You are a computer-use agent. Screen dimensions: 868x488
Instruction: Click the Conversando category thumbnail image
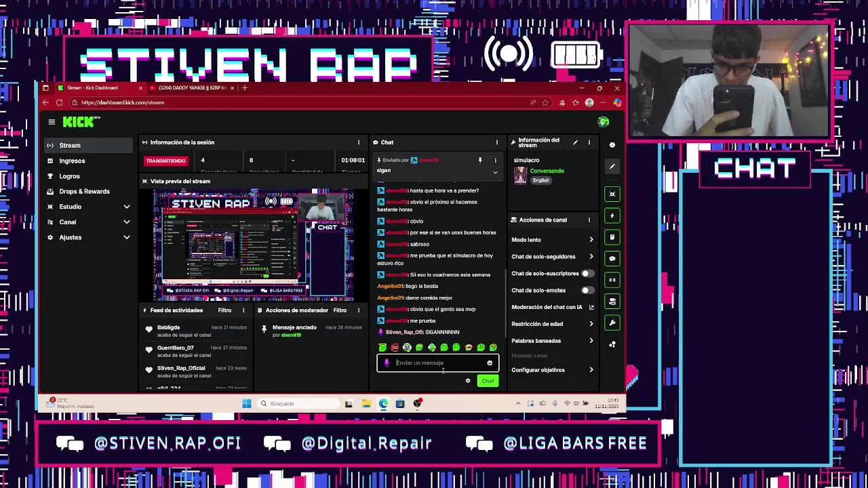tap(520, 175)
